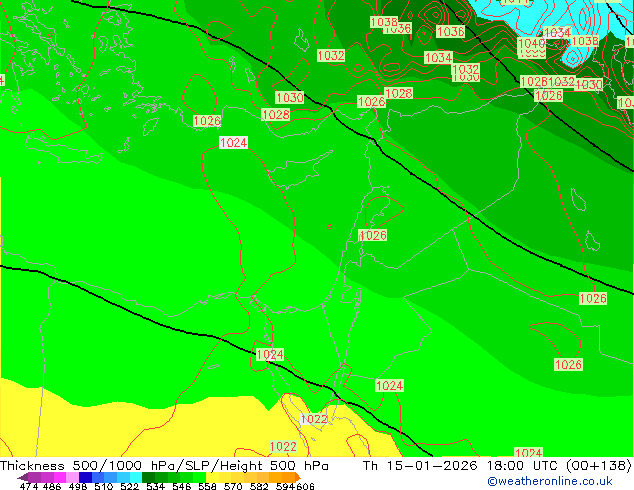
Task: Select the legend value 474
Action: tap(29, 486)
